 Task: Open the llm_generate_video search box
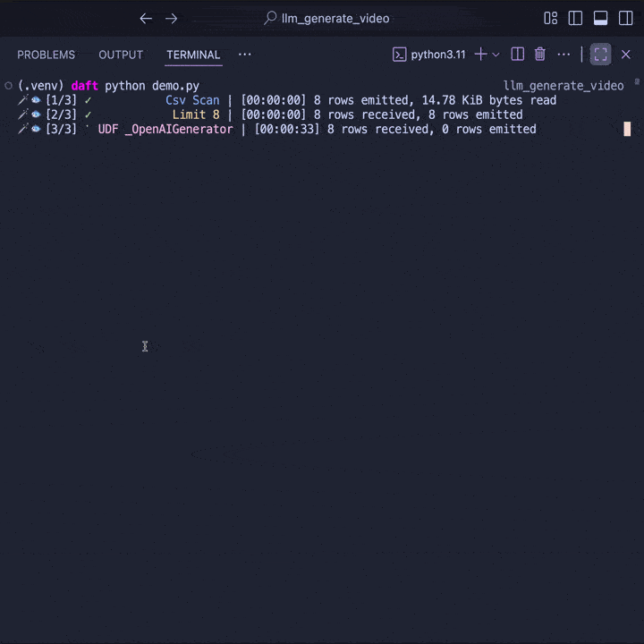tap(326, 19)
